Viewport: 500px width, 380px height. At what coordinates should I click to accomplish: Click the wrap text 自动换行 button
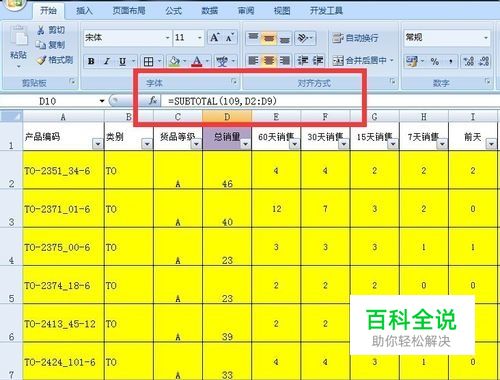(355, 38)
